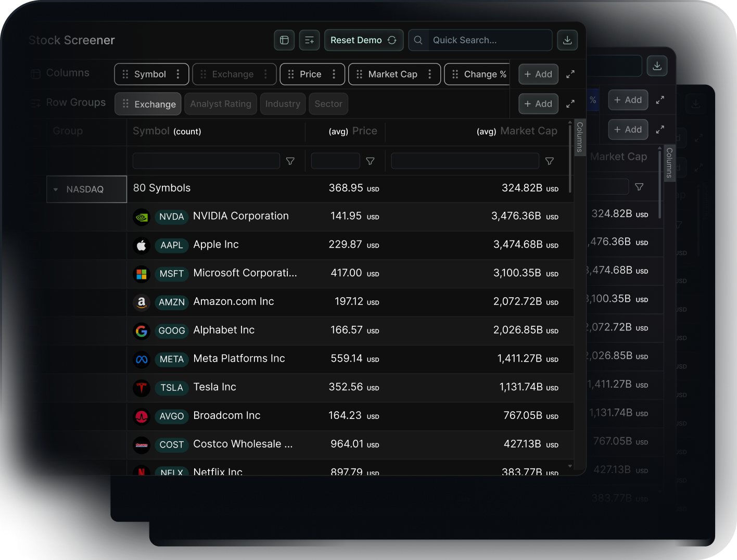Viewport: 737px width, 560px height.
Task: Click the layout panel icon next to Reset Demo
Action: click(284, 40)
